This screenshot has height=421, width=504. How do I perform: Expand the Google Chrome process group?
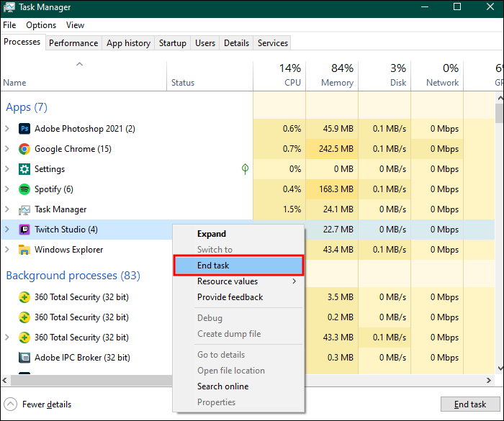[7, 149]
